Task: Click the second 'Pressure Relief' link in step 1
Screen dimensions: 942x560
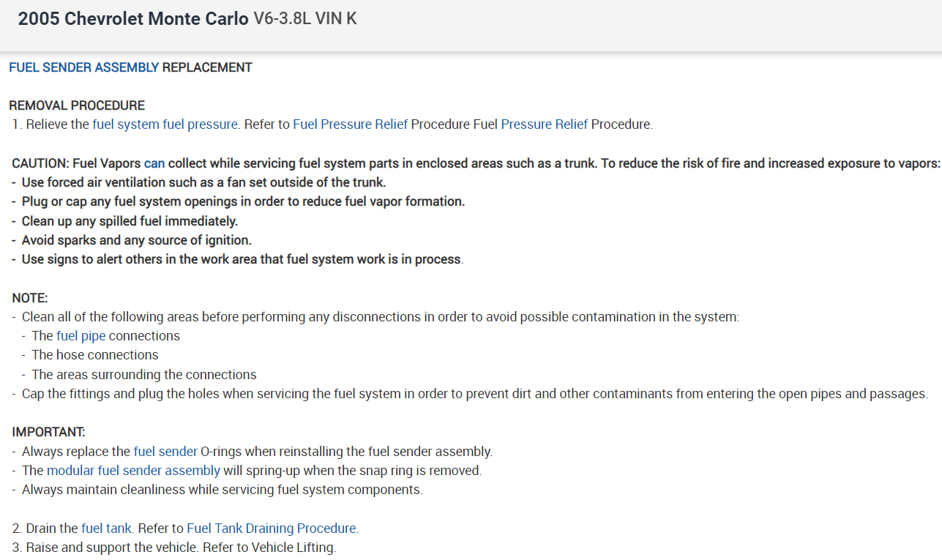Action: 544,124
